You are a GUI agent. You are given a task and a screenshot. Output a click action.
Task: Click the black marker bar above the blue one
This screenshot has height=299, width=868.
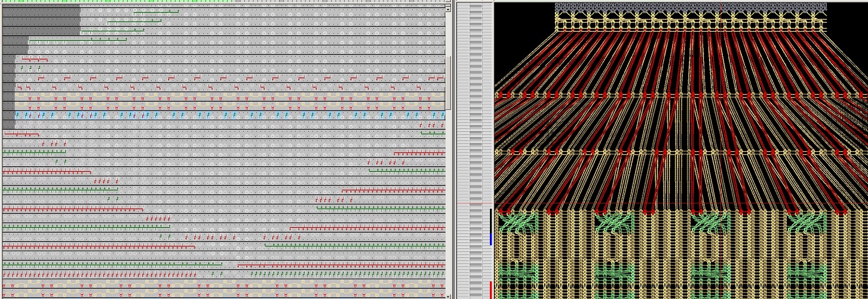point(490,219)
